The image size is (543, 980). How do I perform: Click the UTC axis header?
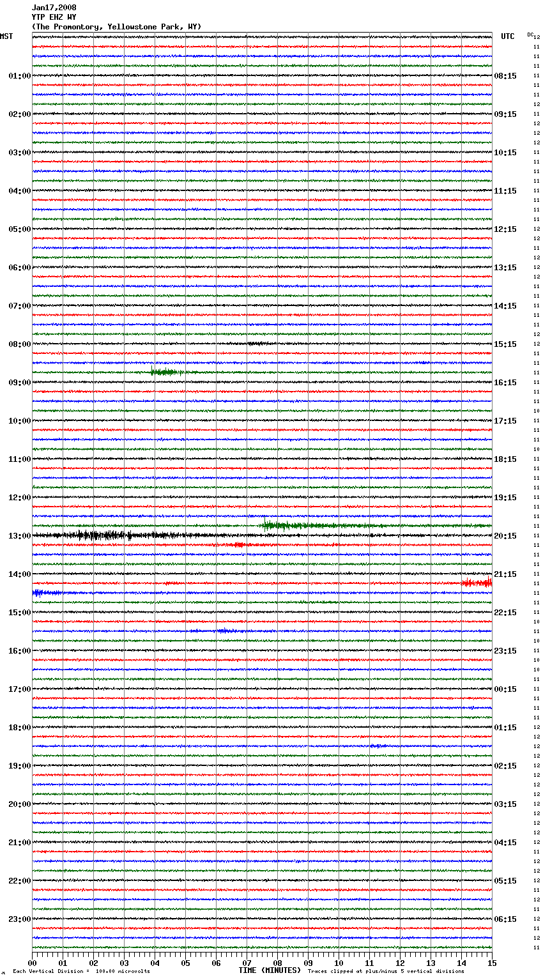(508, 36)
